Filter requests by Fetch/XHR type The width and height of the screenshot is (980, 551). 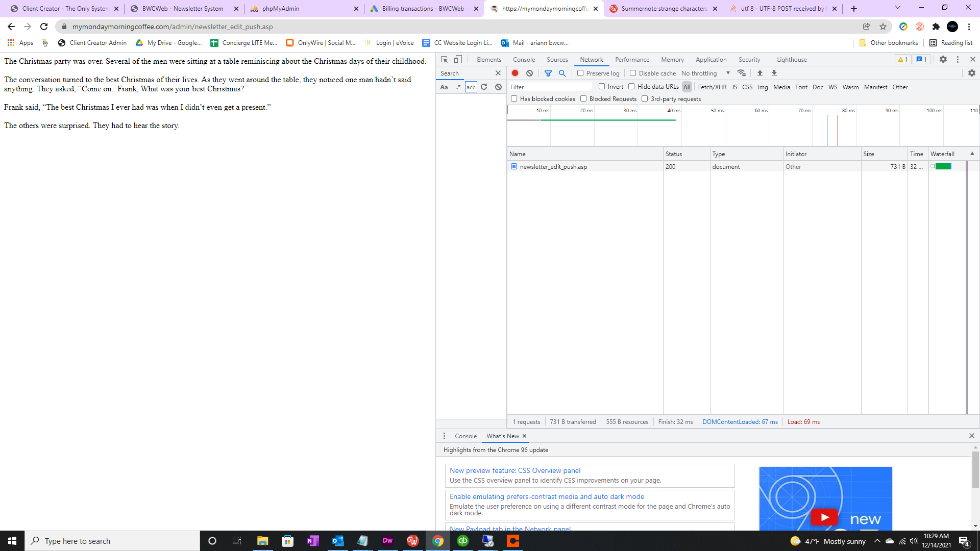click(x=712, y=87)
